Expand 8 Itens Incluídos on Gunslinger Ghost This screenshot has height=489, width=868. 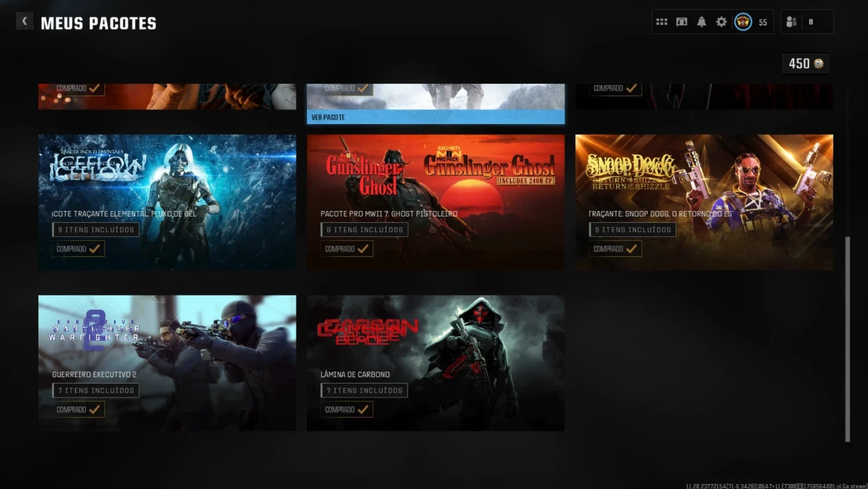[x=364, y=230]
